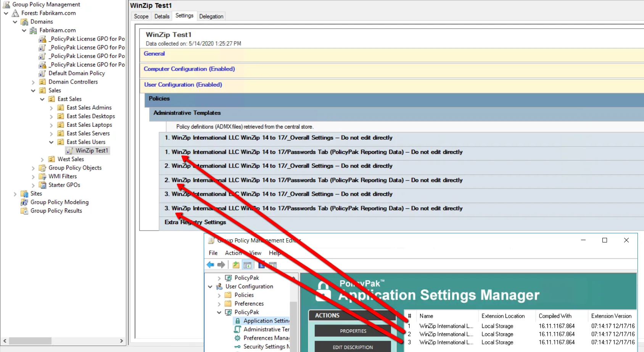Collapse User Configuration in the Editor tree
Viewport: 644px width, 352px height.
(210, 286)
